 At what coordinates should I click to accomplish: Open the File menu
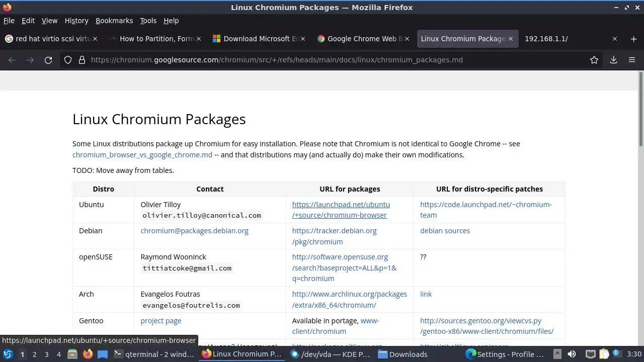pyautogui.click(x=9, y=21)
